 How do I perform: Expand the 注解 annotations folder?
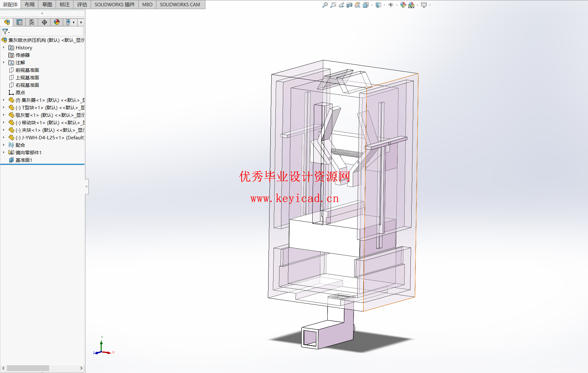coord(4,62)
